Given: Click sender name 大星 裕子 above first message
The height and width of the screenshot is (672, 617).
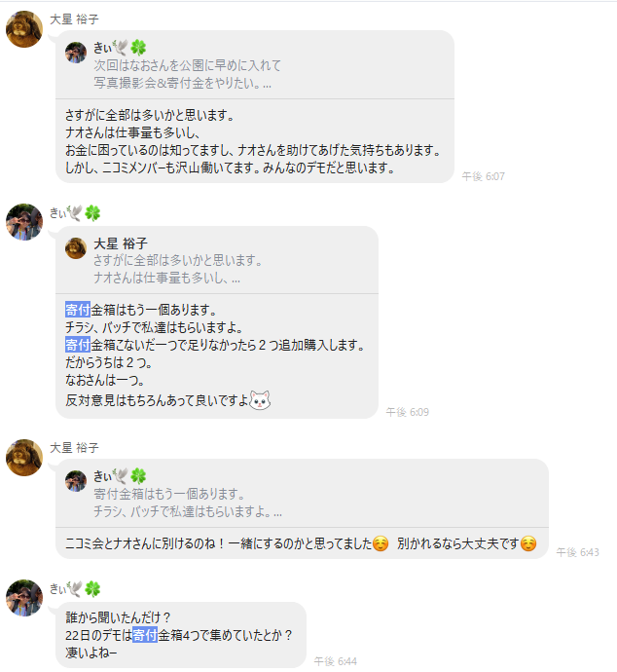Looking at the screenshot, I should 75,19.
